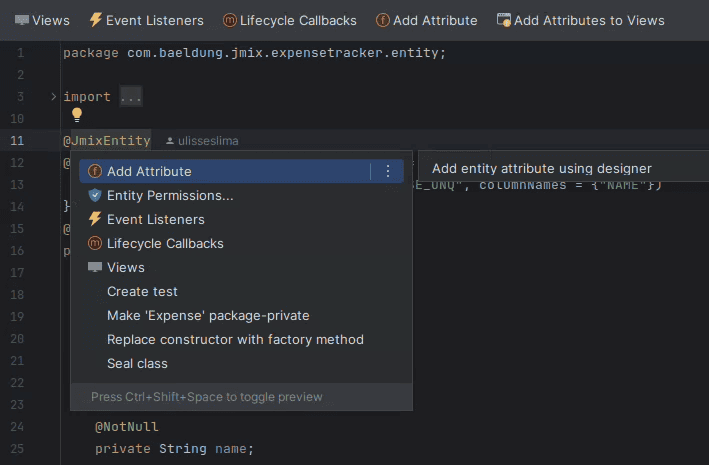Open the three-dot submenu on Add Attribute
Viewport: 709px width, 465px height.
click(388, 172)
